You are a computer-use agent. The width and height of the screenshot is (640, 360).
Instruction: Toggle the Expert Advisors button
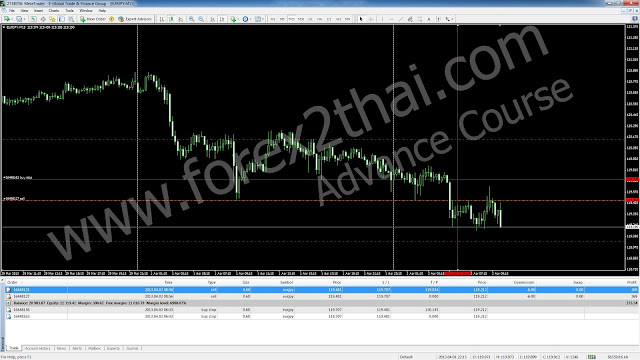point(135,19)
